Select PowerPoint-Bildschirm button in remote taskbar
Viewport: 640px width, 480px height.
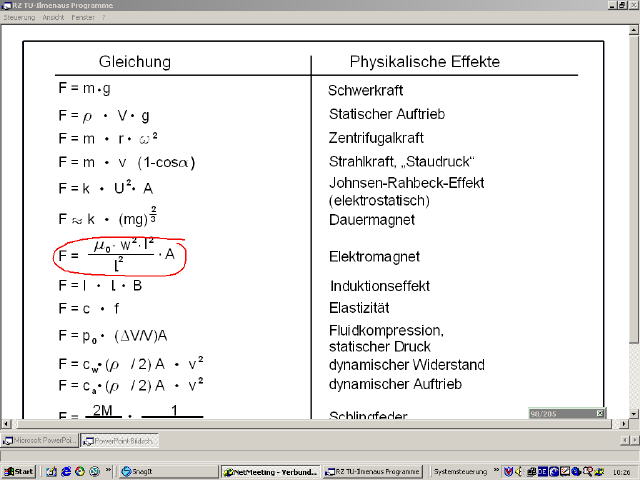[x=119, y=440]
